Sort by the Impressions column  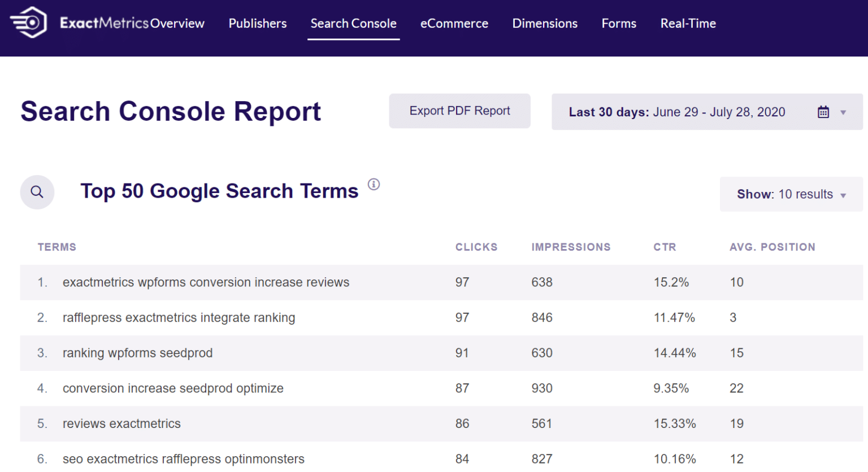[x=571, y=247]
